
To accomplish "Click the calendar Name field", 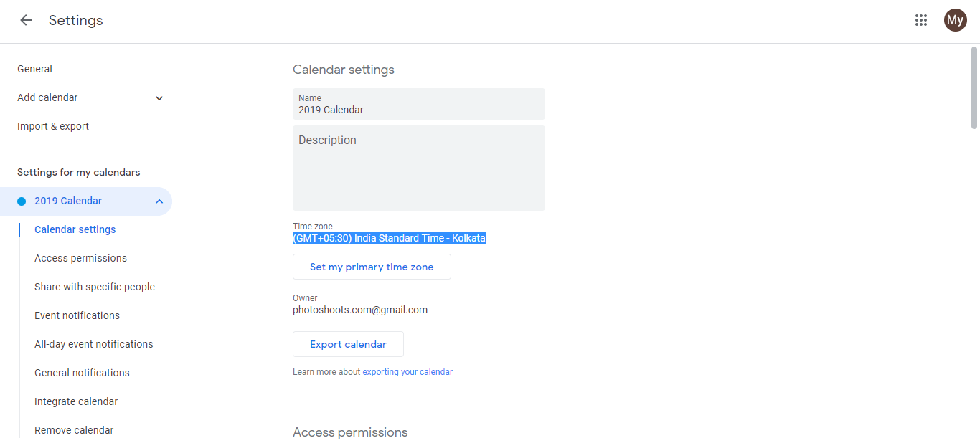I will 419,104.
